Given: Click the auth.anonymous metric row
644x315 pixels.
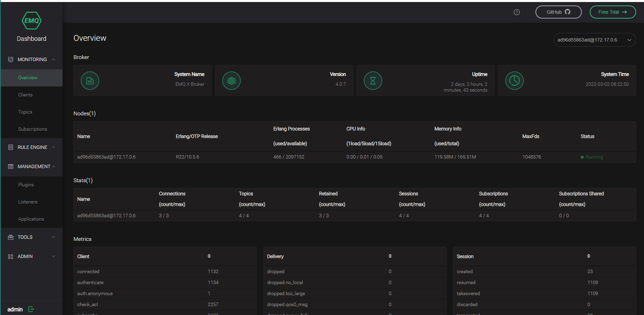Looking at the screenshot, I should click(165, 293).
